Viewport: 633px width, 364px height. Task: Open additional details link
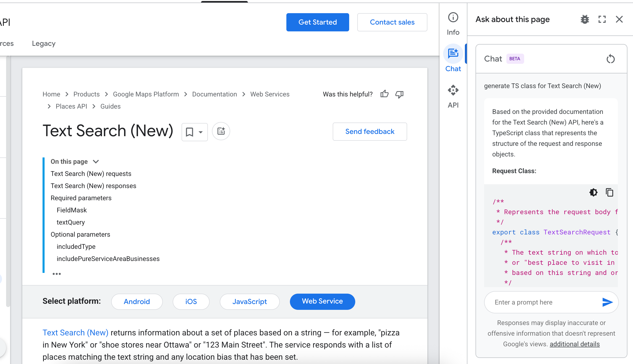pyautogui.click(x=575, y=344)
